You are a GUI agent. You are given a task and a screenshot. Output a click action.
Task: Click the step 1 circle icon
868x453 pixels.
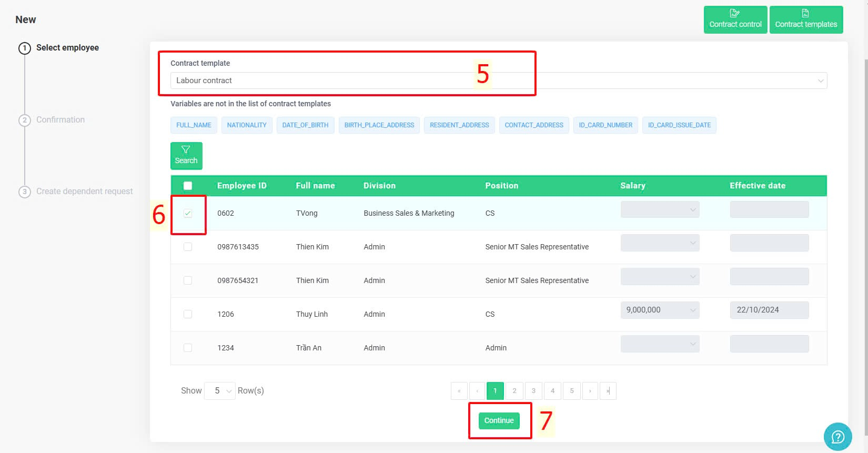(25, 48)
